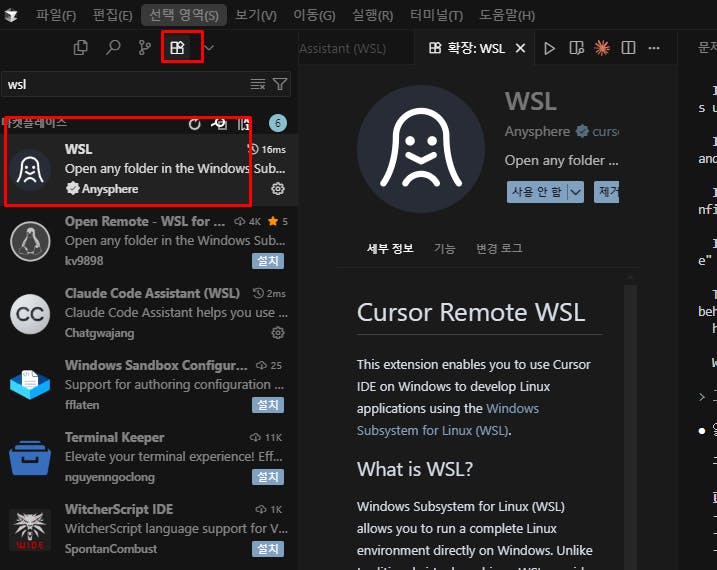Switch to 세부 정보 details tab
Screen dimensions: 717x570
click(390, 249)
